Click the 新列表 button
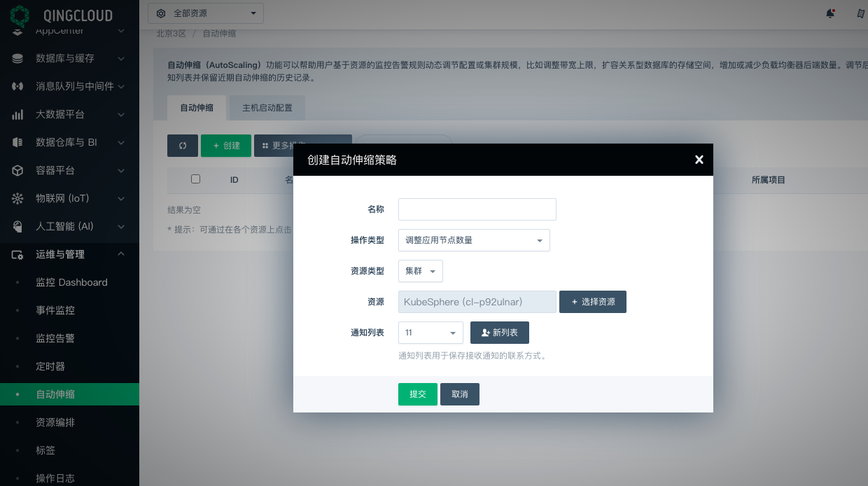Image resolution: width=868 pixels, height=486 pixels. [499, 333]
